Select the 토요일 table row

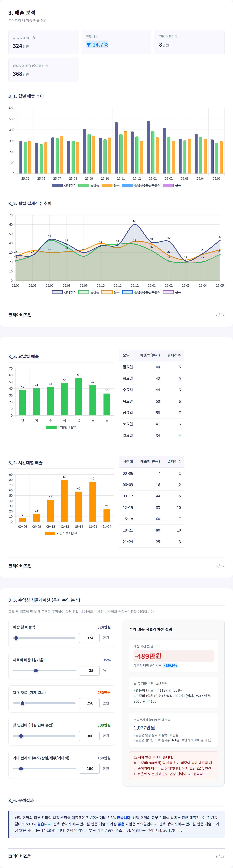click(x=152, y=424)
